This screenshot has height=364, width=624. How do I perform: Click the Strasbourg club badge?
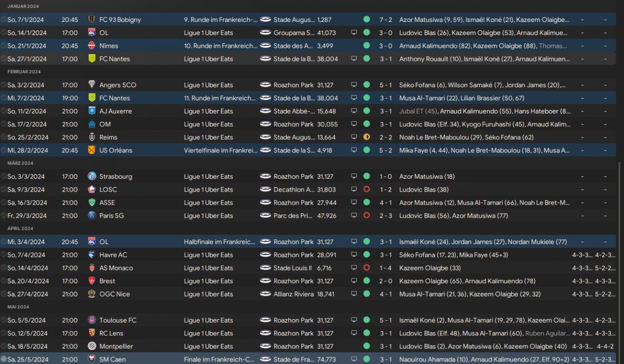click(91, 176)
